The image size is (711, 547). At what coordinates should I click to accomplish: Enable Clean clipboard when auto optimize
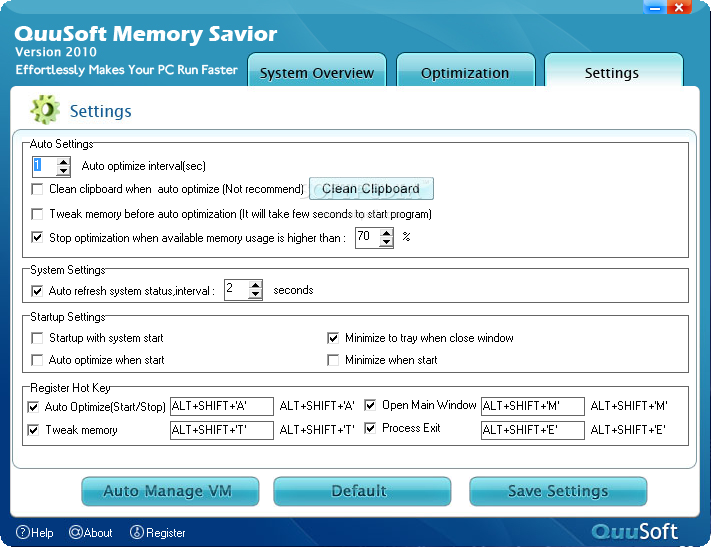coord(37,189)
